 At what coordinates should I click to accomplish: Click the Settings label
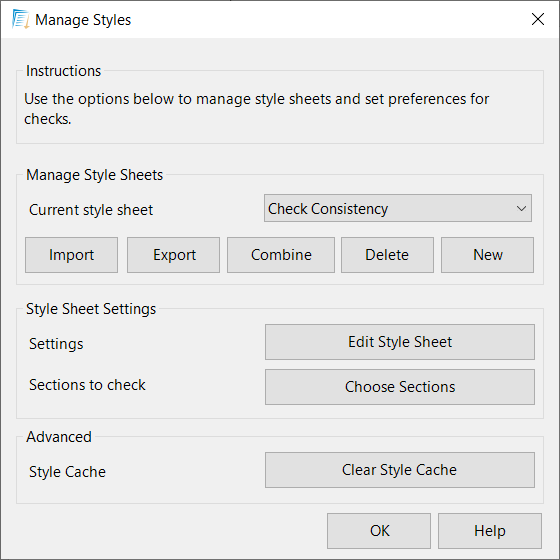click(x=56, y=344)
